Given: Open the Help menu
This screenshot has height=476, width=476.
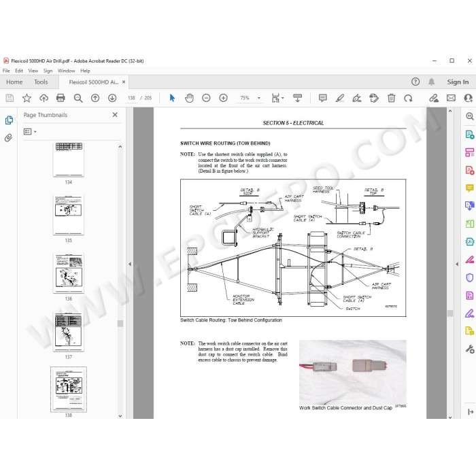Looking at the screenshot, I should tap(85, 71).
